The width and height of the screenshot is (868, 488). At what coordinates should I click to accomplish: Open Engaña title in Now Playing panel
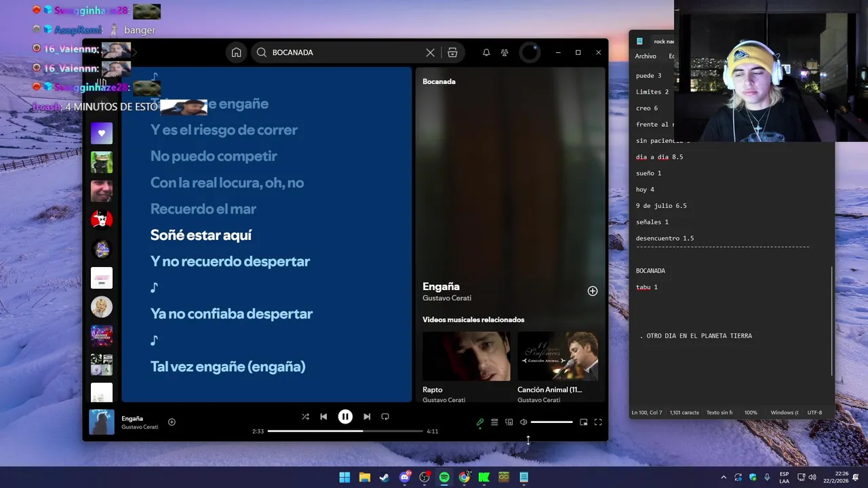441,287
